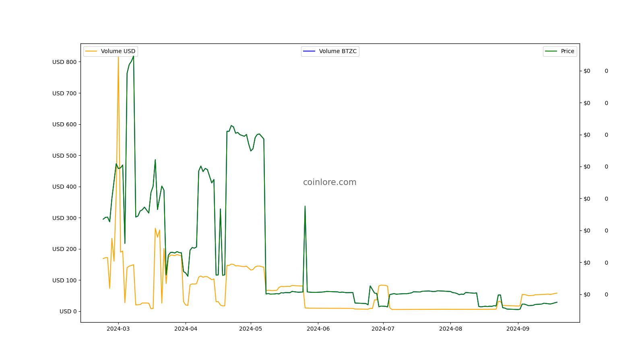Image resolution: width=644 pixels, height=362 pixels.
Task: Click the USD 0 axis label
Action: [x=68, y=311]
